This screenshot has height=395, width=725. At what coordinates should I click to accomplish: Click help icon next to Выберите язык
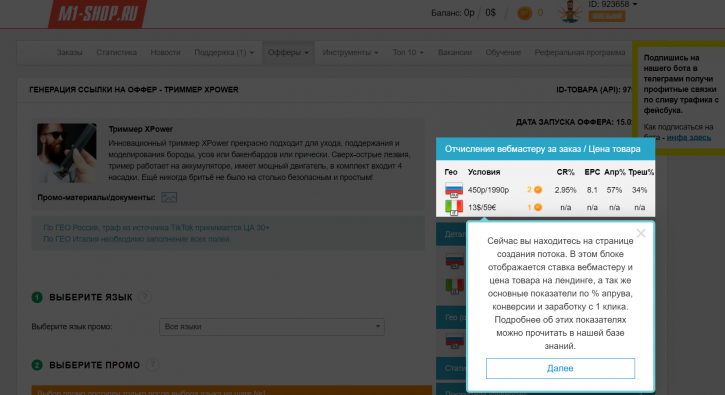click(145, 297)
